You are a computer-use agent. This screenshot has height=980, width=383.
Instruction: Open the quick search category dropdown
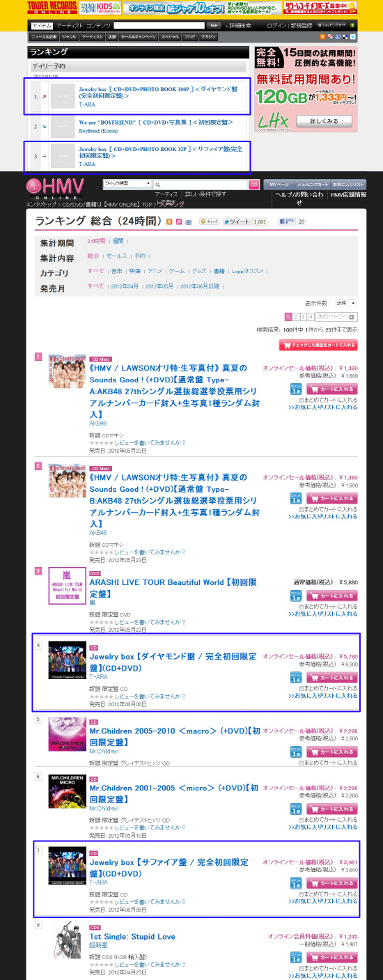click(x=127, y=183)
